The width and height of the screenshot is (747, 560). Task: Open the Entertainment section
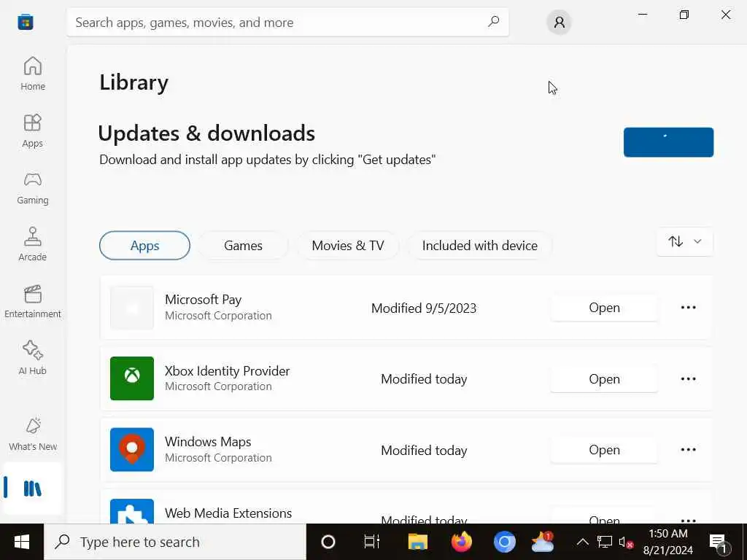[x=32, y=301]
